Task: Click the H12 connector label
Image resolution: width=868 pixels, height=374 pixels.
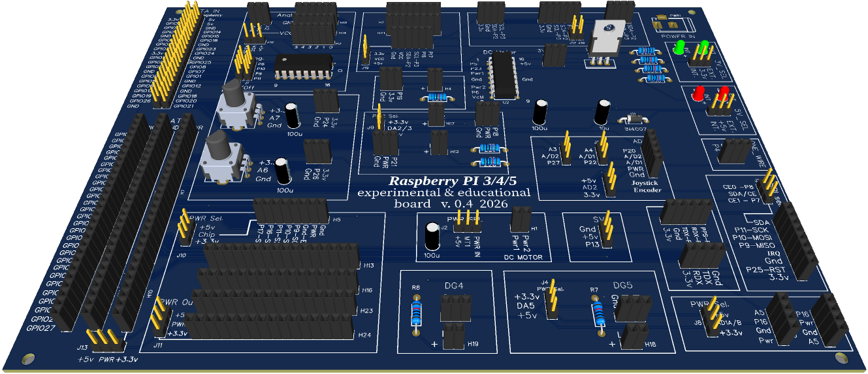Action: 455,151
